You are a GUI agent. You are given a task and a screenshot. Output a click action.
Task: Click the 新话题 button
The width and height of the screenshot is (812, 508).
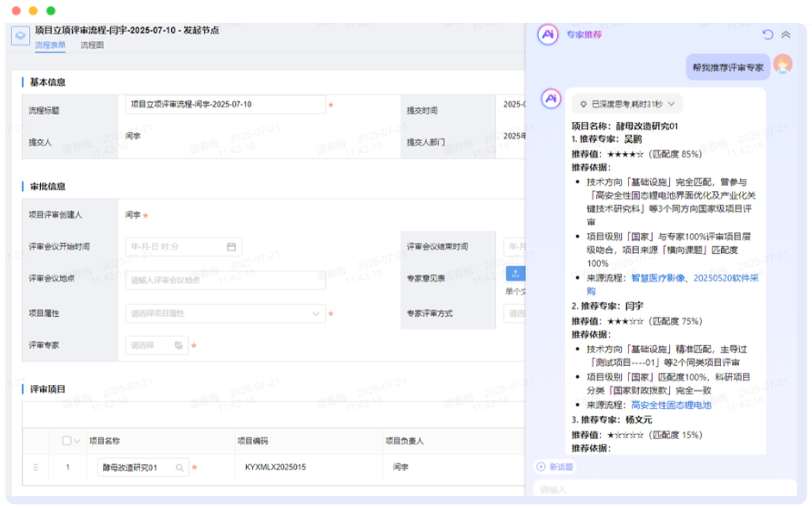pyautogui.click(x=555, y=467)
